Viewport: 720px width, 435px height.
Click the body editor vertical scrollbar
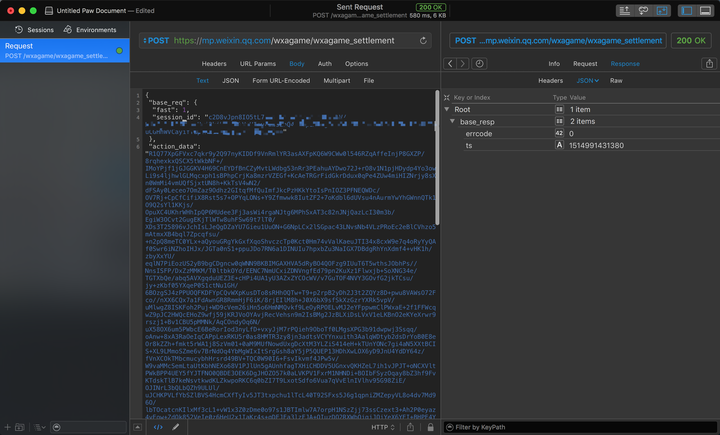(437, 158)
